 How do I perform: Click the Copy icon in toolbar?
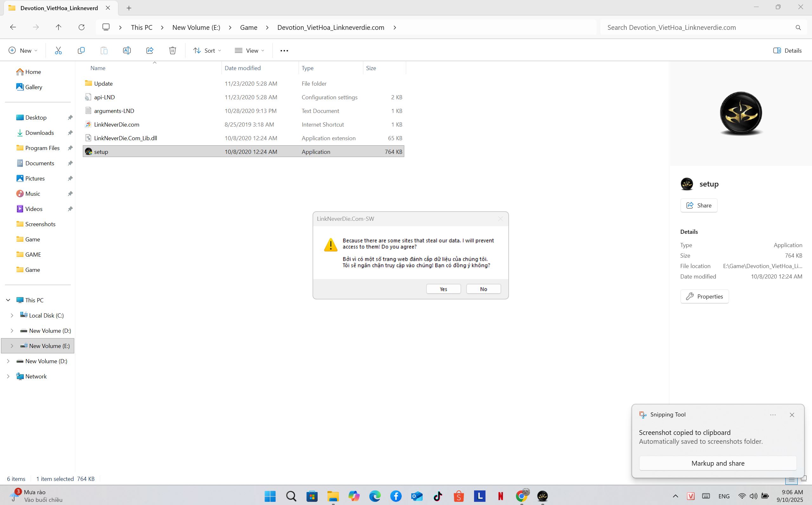81,50
